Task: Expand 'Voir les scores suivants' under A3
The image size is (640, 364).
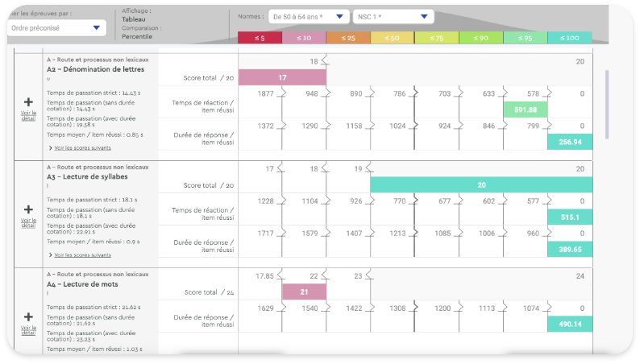Action: (81, 254)
